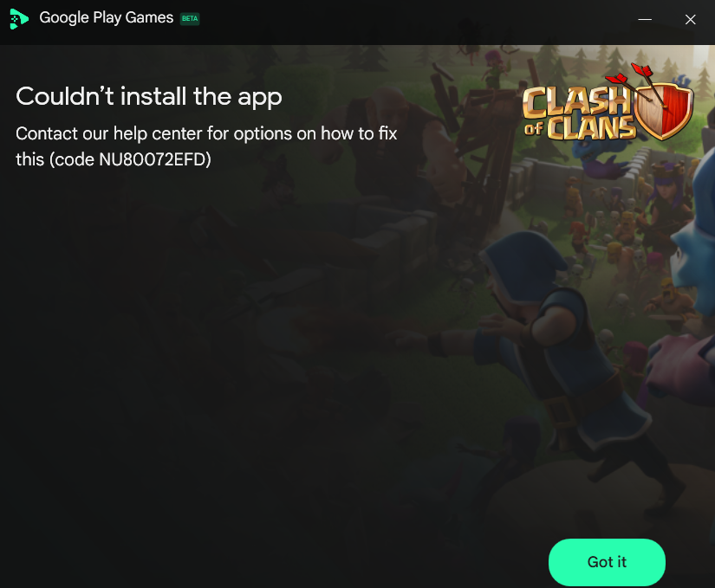Dismiss the error with Got it
Viewport: 715px width, 588px height.
[607, 562]
